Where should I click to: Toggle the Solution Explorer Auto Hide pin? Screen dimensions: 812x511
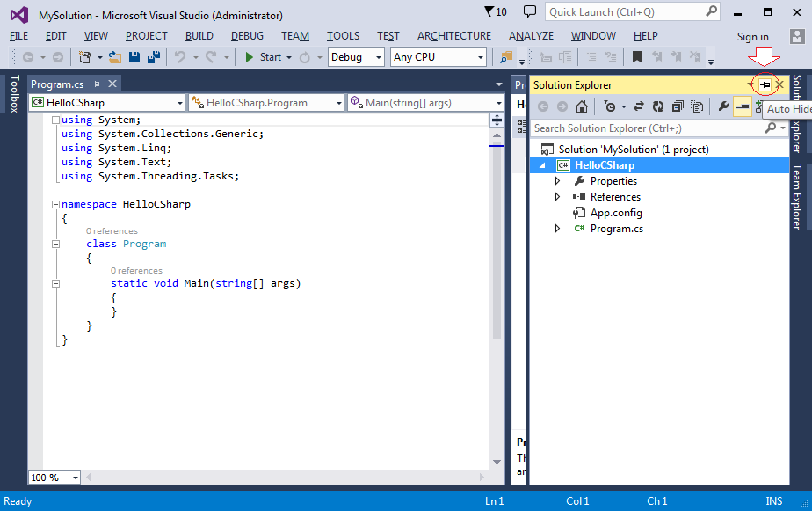765,84
